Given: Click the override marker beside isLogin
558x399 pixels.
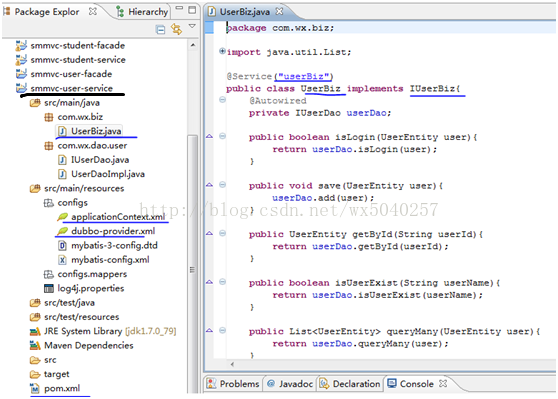Looking at the screenshot, I should point(209,136).
